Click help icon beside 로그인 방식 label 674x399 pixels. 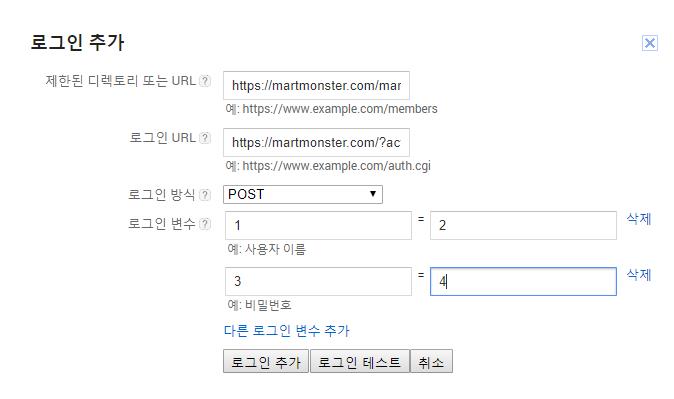205,195
